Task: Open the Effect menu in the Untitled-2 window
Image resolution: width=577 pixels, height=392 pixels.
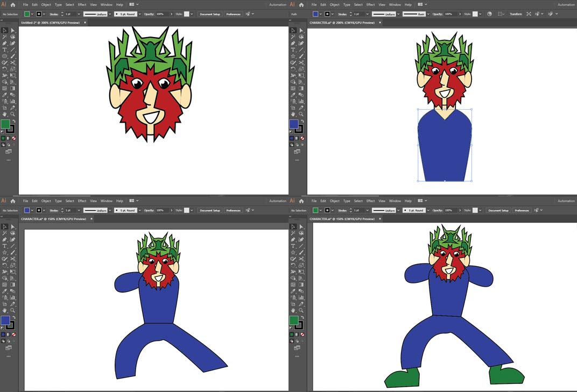Action: 82,5
